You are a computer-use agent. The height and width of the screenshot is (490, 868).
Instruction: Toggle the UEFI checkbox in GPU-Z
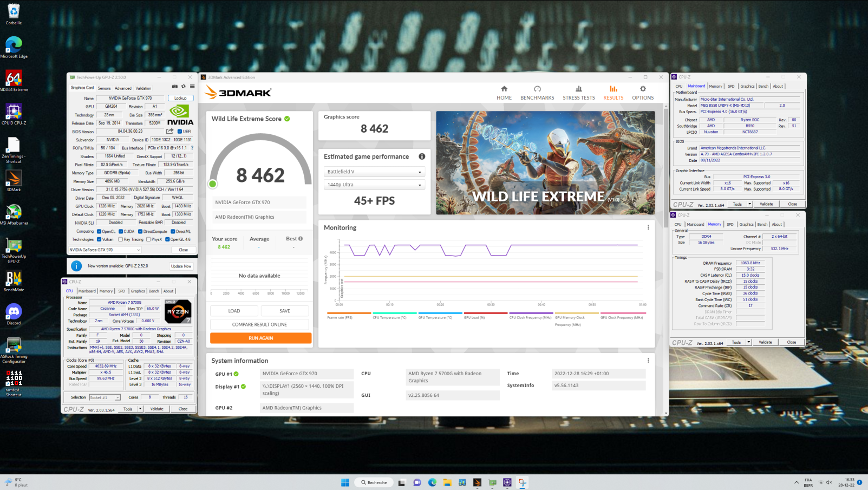(180, 132)
